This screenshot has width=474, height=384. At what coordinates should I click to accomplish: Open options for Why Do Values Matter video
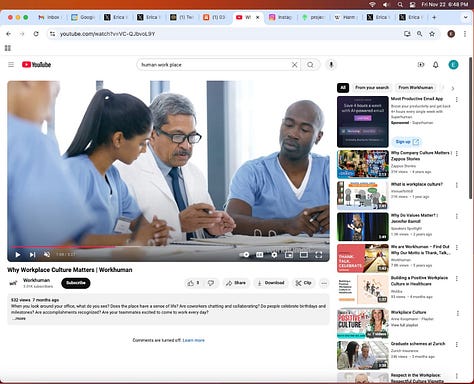457,216
